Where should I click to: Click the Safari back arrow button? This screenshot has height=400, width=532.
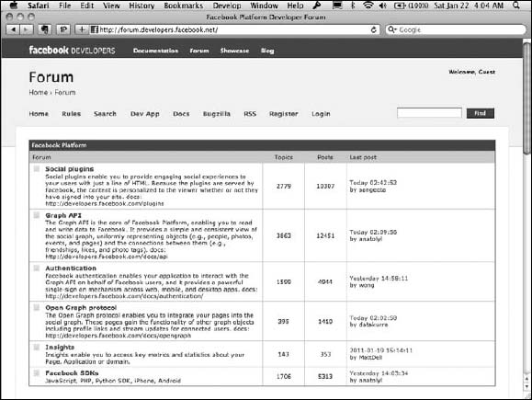13,29
